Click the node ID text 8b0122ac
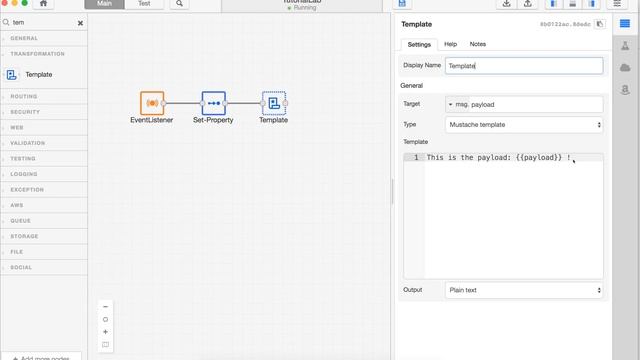This screenshot has height=360, width=640. tap(565, 24)
